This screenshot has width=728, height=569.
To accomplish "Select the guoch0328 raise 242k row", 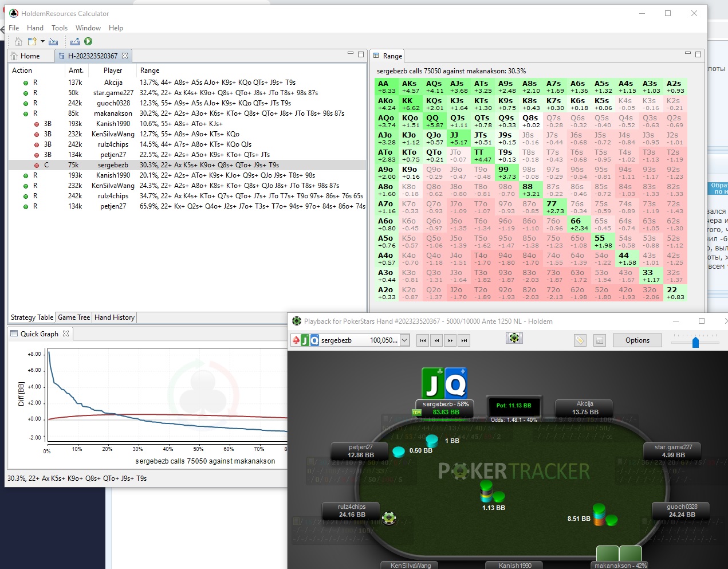I will [187, 103].
